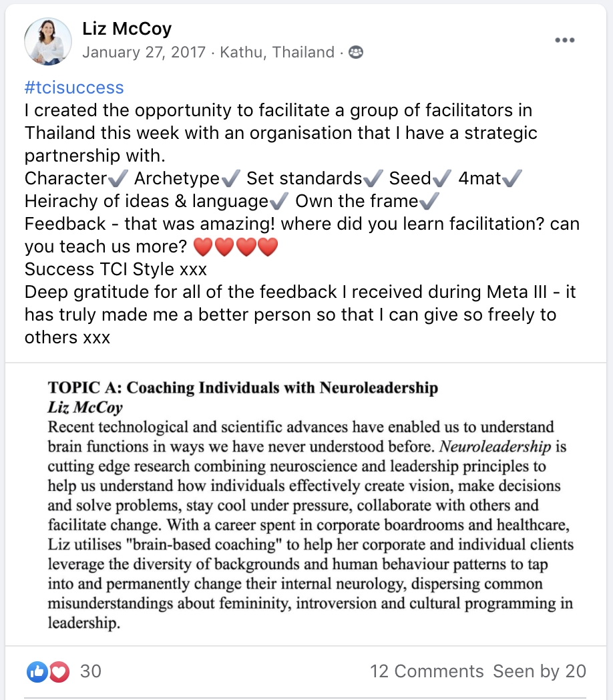Viewport: 613px width, 700px height.
Task: Click the first red heart emoji in the post
Action: click(x=203, y=247)
